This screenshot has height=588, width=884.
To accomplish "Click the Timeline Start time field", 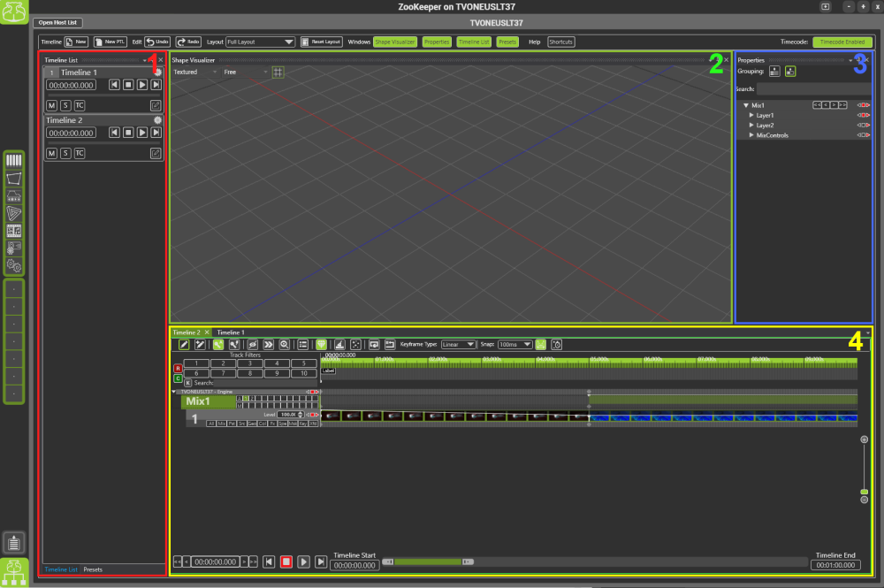I will [x=354, y=565].
